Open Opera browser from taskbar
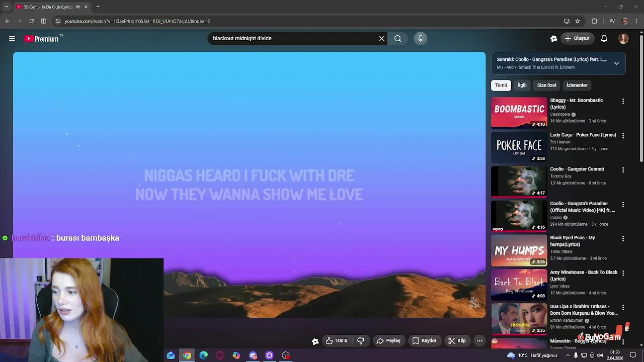The image size is (644, 362). pyautogui.click(x=220, y=355)
